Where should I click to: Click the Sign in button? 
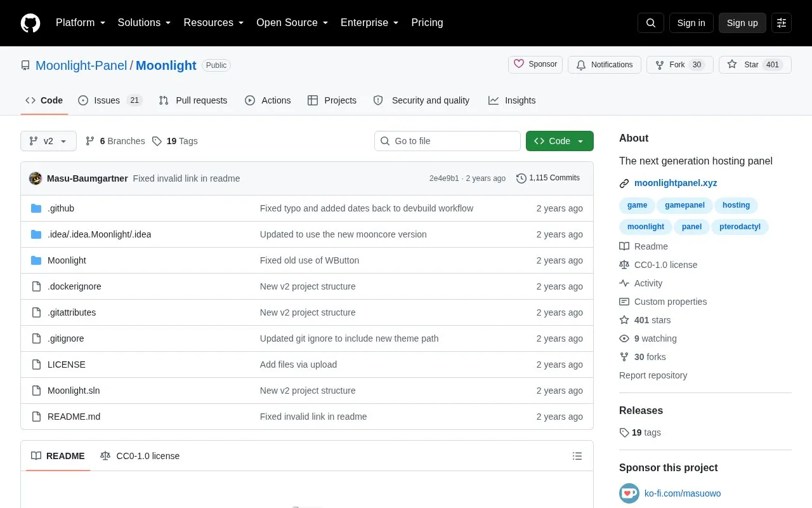click(x=691, y=23)
